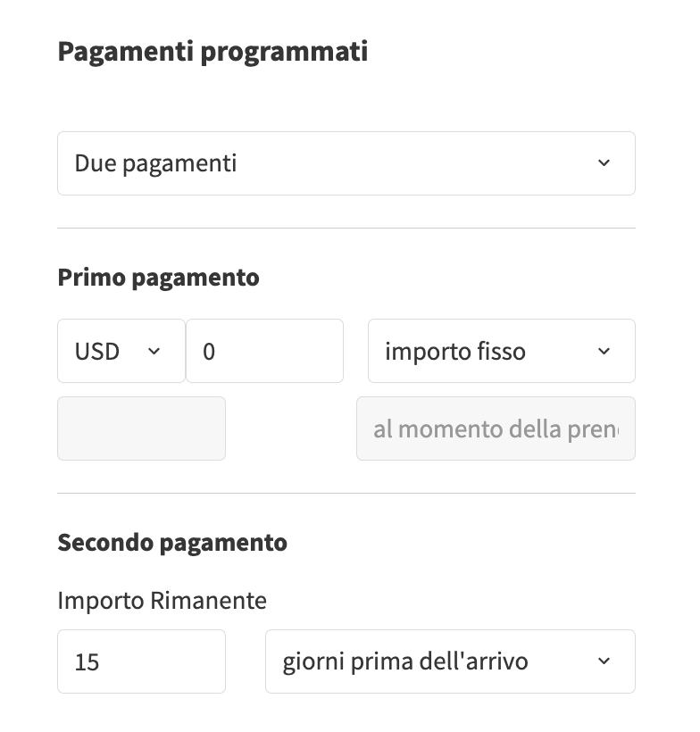700x732 pixels.
Task: Open the USD currency selector
Action: click(x=121, y=351)
